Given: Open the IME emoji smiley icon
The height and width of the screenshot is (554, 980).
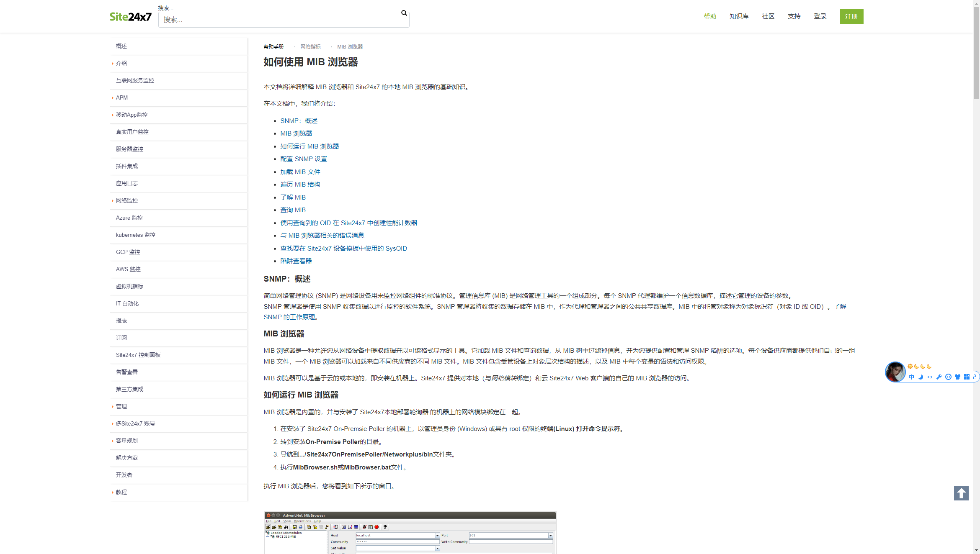Looking at the screenshot, I should click(948, 377).
